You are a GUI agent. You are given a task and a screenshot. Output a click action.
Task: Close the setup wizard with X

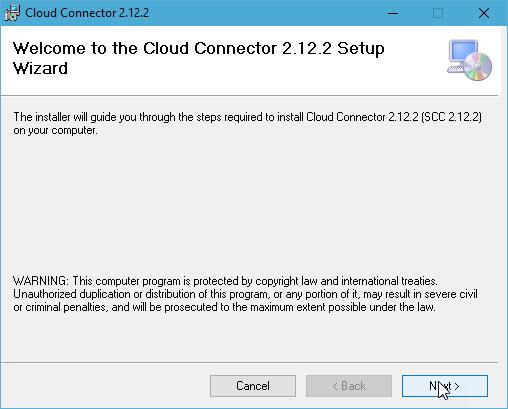484,13
